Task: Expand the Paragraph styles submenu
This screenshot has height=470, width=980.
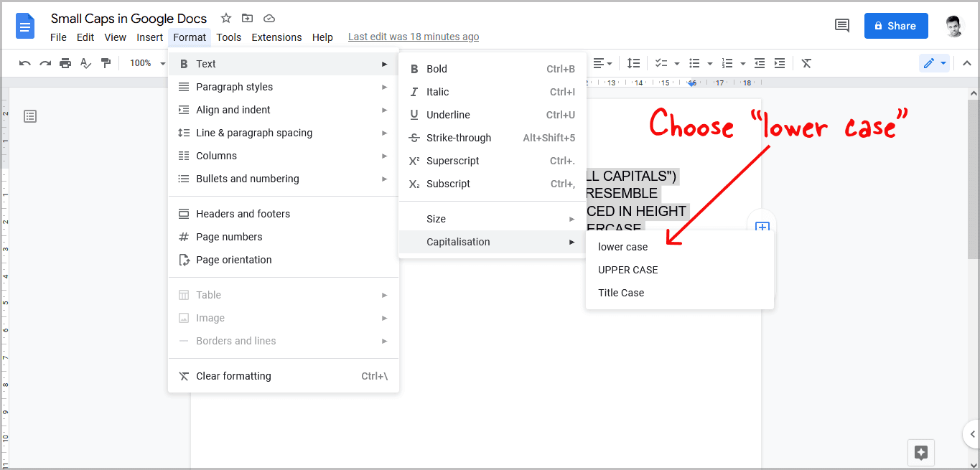Action: click(284, 87)
